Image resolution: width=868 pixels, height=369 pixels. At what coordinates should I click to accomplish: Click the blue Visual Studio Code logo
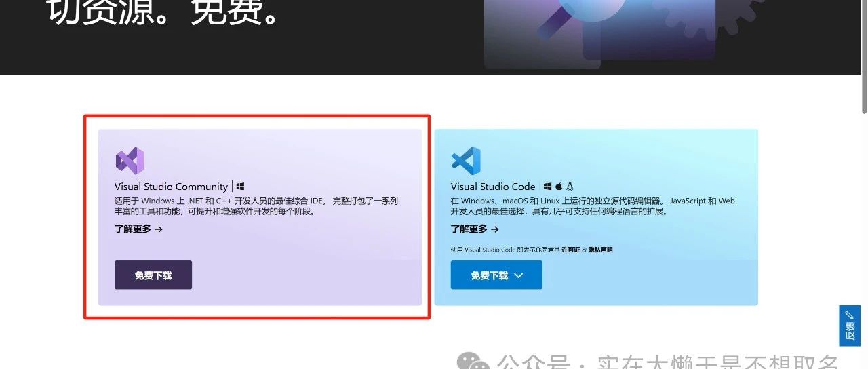(x=466, y=161)
